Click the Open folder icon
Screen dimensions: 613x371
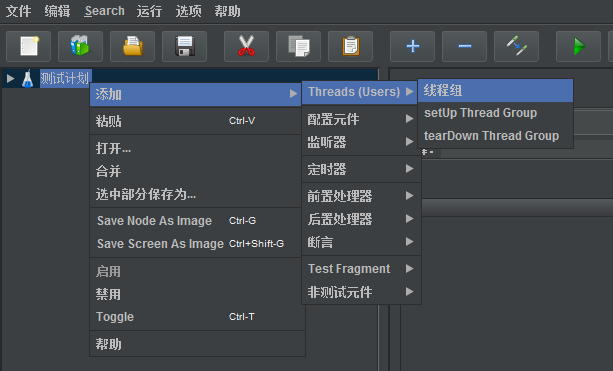tap(133, 47)
